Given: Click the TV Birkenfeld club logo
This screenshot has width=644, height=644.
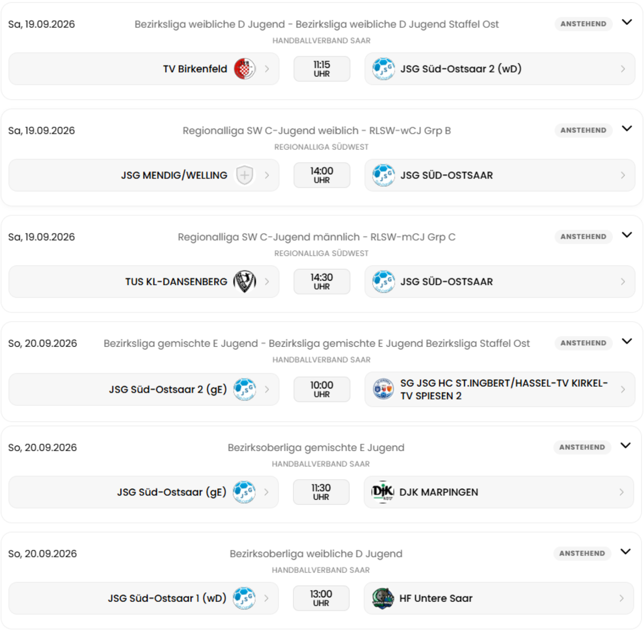Looking at the screenshot, I should (245, 69).
